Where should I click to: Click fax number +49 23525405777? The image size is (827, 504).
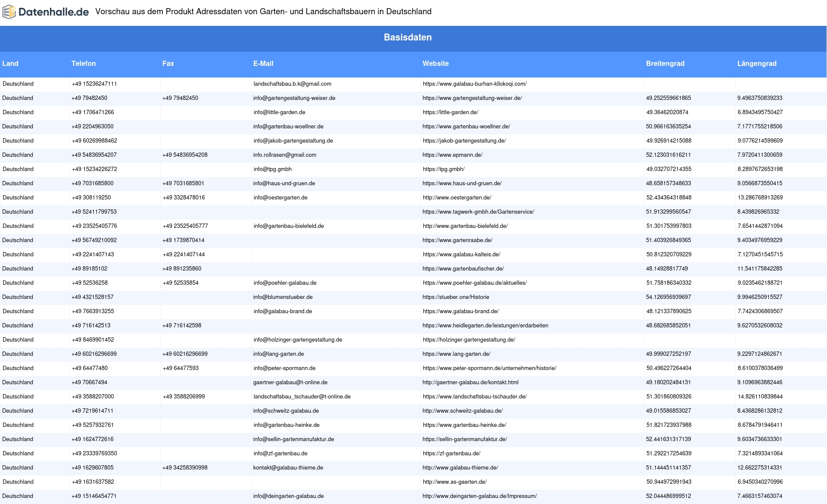(x=185, y=226)
